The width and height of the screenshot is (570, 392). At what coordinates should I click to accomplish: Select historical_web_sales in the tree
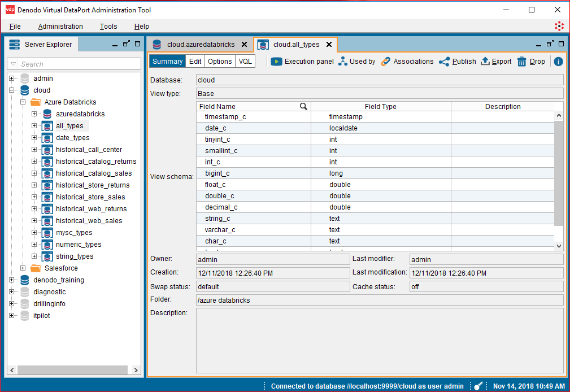[x=89, y=221]
